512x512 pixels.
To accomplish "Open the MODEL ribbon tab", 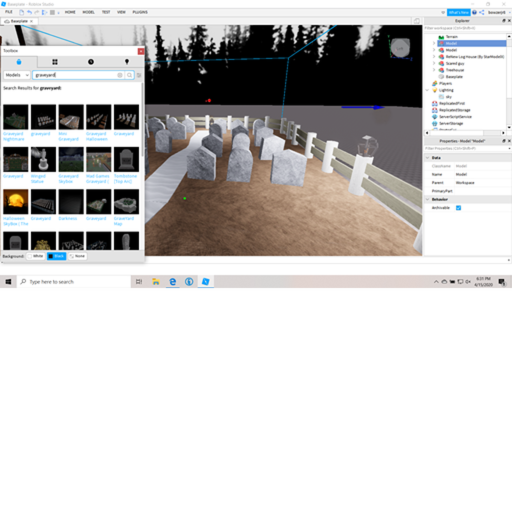I will click(x=88, y=12).
